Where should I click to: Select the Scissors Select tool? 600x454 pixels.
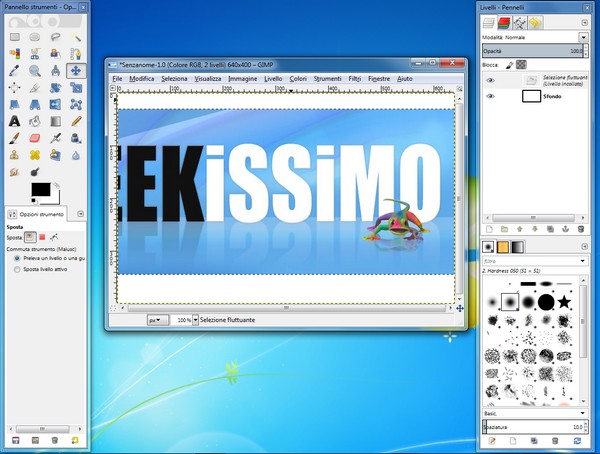[35, 54]
